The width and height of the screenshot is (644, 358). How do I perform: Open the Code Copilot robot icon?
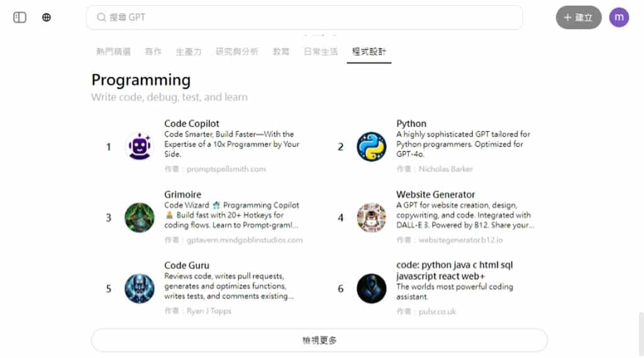(x=140, y=147)
